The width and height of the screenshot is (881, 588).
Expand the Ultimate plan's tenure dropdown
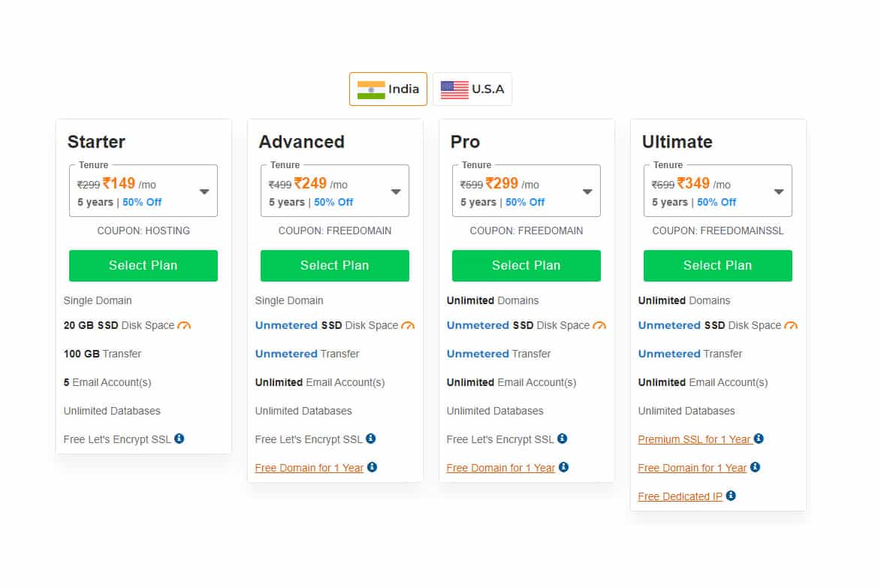779,191
